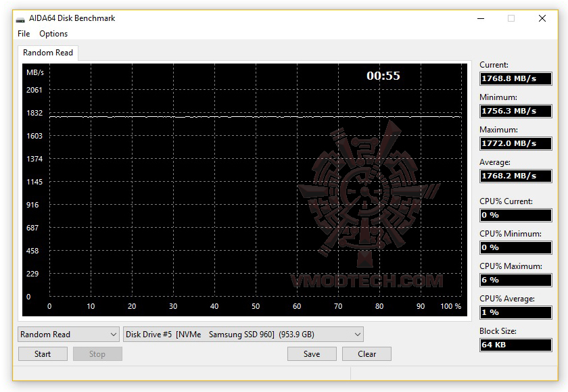Expand the Random Read test type dropdown
This screenshot has width=568, height=392.
pos(68,335)
